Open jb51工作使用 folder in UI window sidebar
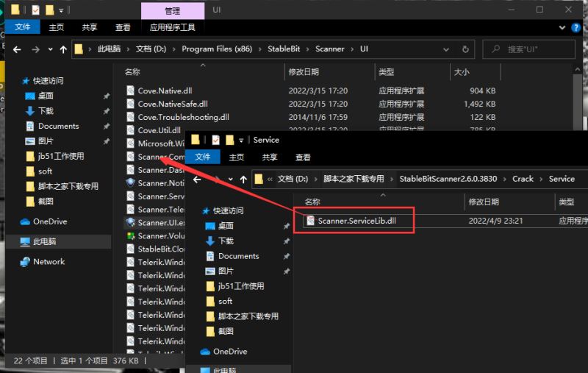Screen dimensions: 588x373 [x=61, y=156]
